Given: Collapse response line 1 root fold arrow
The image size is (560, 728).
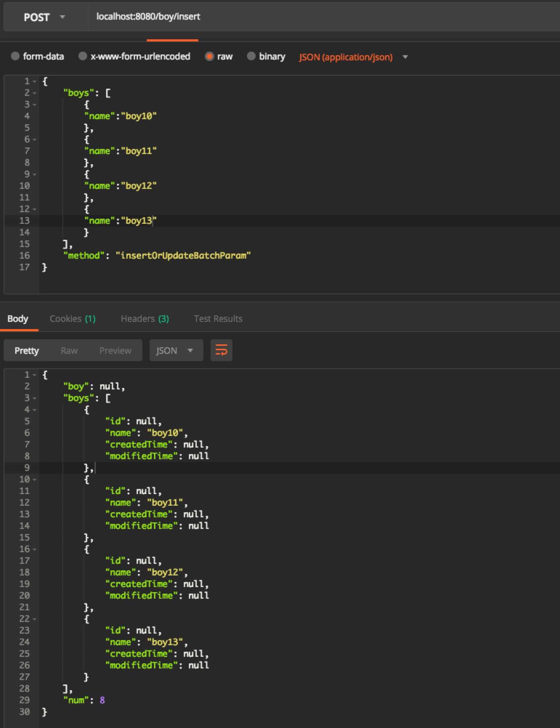Looking at the screenshot, I should 35,375.
